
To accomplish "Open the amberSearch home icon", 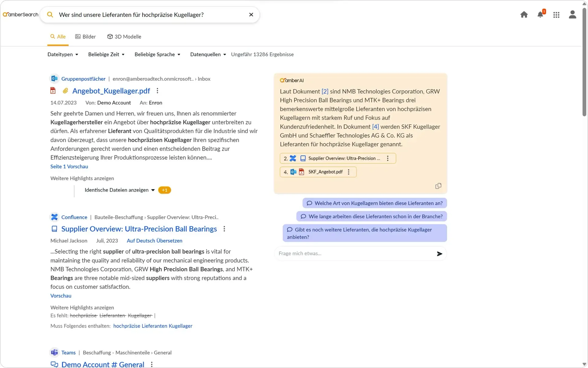I will (524, 14).
